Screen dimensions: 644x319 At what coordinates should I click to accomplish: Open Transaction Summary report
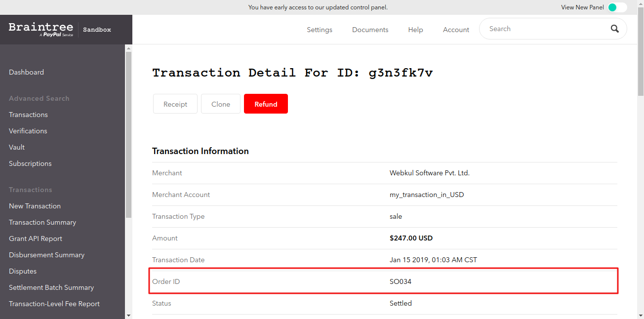point(42,222)
